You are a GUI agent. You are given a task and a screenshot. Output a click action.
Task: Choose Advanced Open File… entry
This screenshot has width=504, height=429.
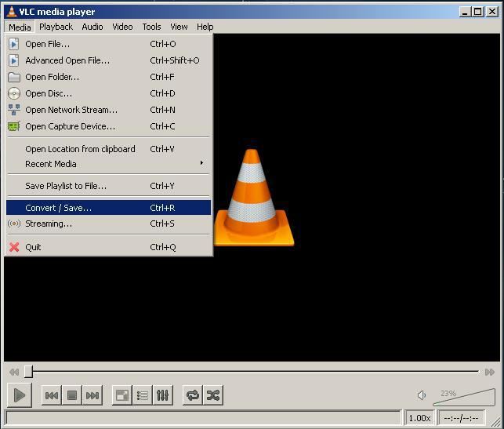tap(109, 60)
